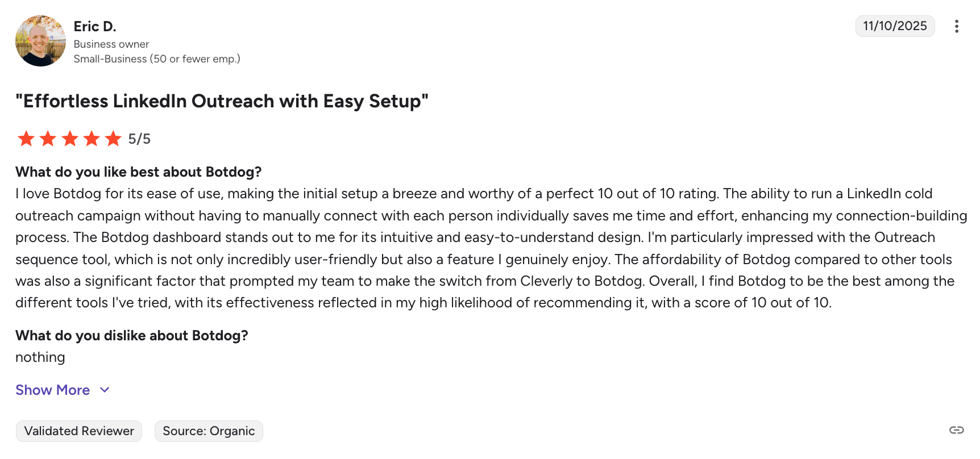Click the "Business owner" role label
The height and width of the screenshot is (459, 980).
pyautogui.click(x=111, y=44)
